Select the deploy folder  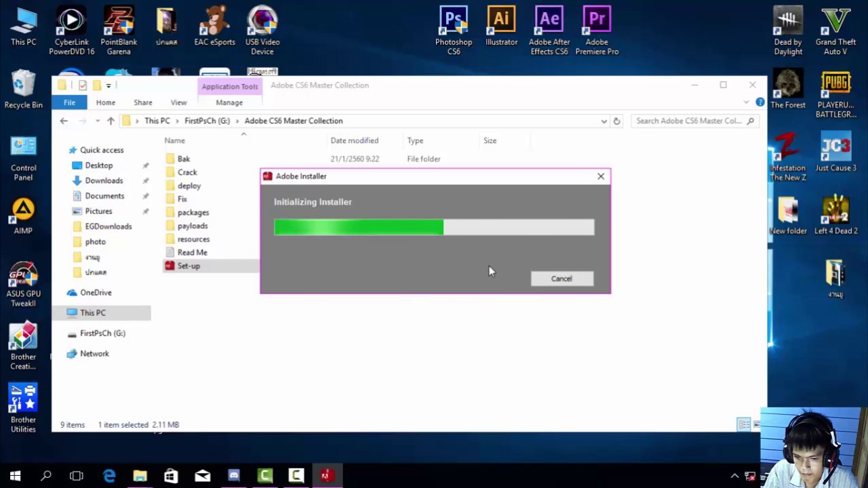tap(189, 186)
